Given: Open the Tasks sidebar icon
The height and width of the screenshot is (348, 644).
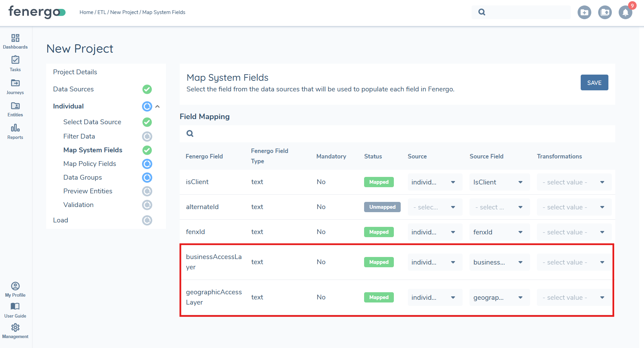Looking at the screenshot, I should click(x=15, y=64).
